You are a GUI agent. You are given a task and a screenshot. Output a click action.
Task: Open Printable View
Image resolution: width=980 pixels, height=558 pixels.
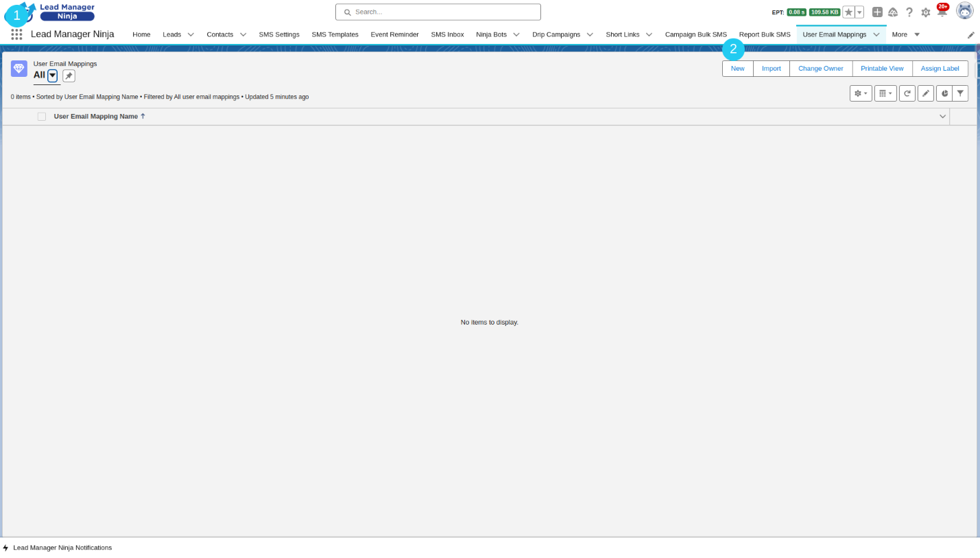pos(882,69)
